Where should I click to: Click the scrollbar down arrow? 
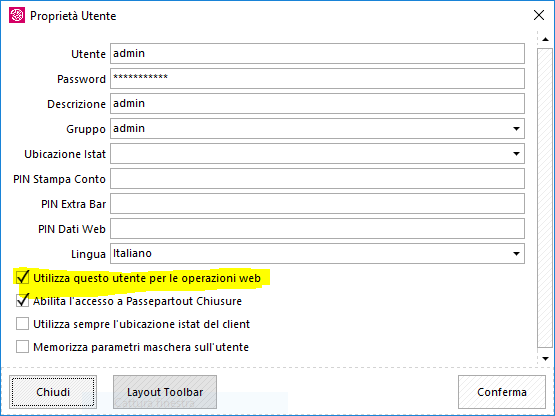point(545,359)
